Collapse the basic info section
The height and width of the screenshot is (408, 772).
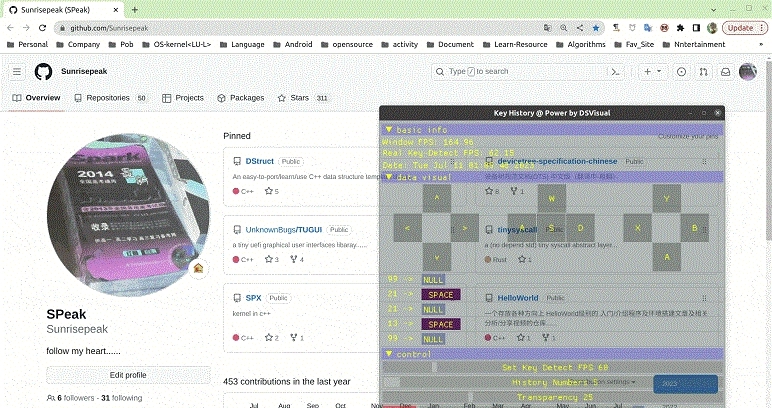coord(388,130)
